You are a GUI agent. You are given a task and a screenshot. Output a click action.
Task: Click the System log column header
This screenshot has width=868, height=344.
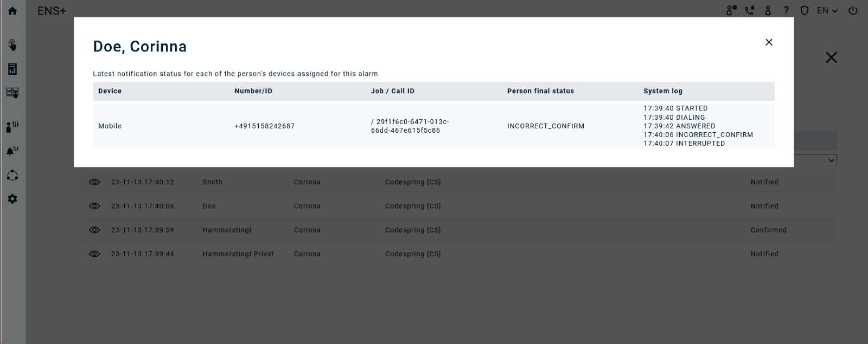(x=663, y=91)
